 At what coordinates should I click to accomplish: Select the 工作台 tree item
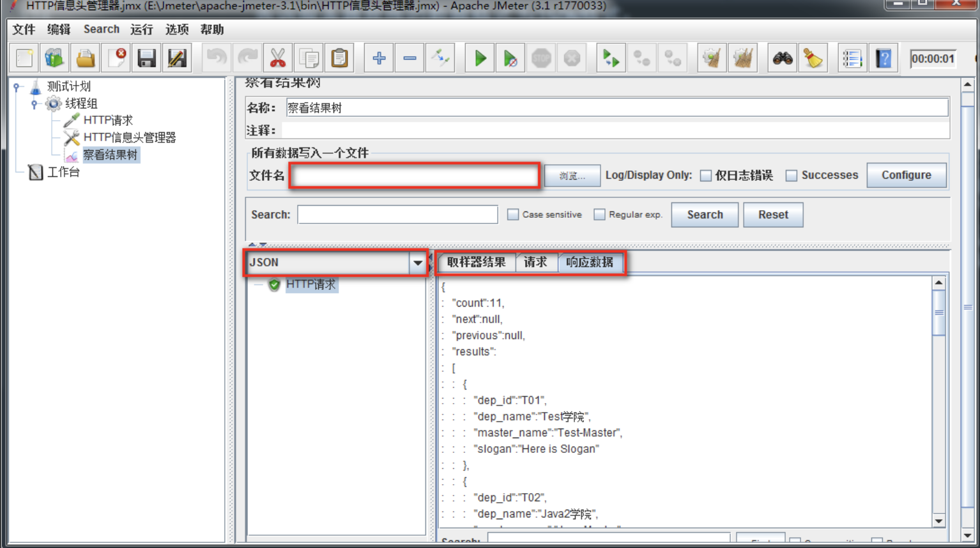[x=63, y=172]
